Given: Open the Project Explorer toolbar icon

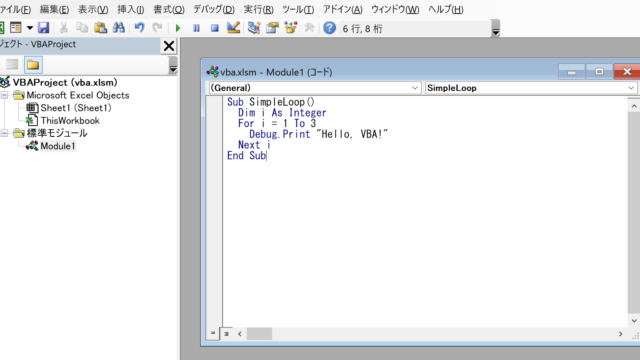Looking at the screenshot, I should [254, 28].
